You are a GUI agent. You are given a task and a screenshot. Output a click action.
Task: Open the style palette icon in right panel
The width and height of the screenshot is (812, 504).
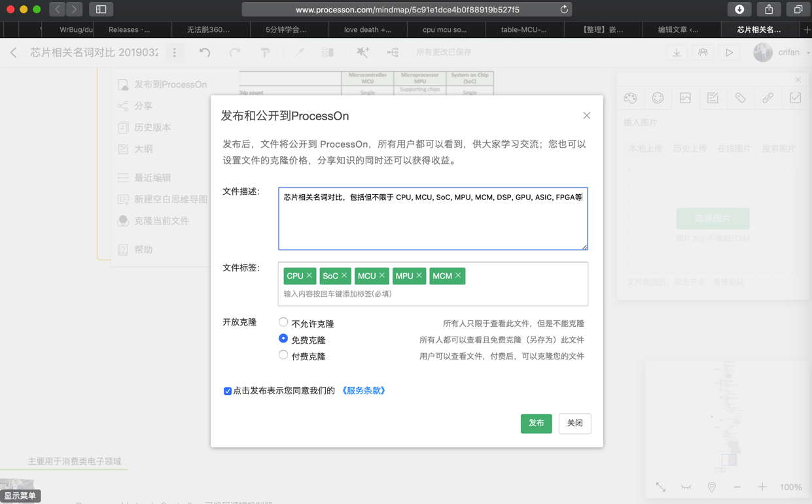click(630, 98)
